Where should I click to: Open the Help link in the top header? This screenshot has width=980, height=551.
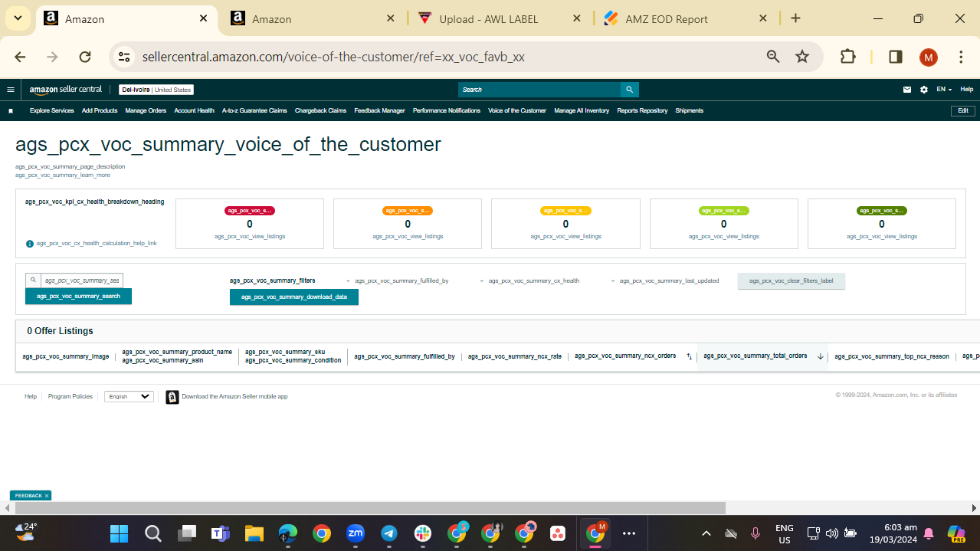coord(967,90)
